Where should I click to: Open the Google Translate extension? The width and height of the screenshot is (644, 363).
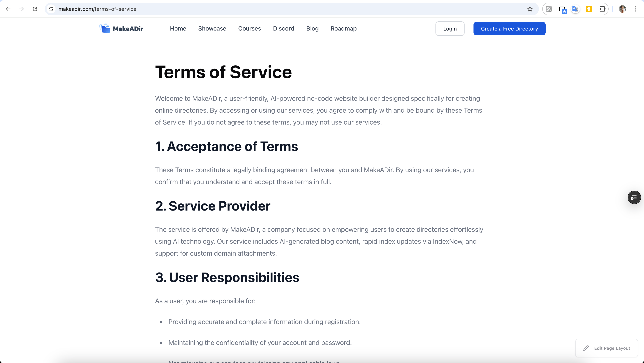point(575,9)
